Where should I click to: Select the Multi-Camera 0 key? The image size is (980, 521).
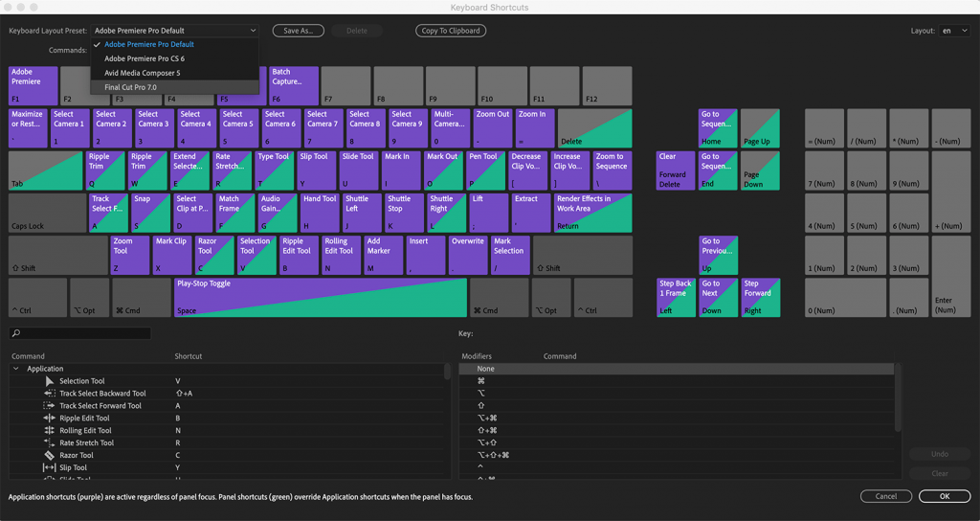(x=450, y=128)
